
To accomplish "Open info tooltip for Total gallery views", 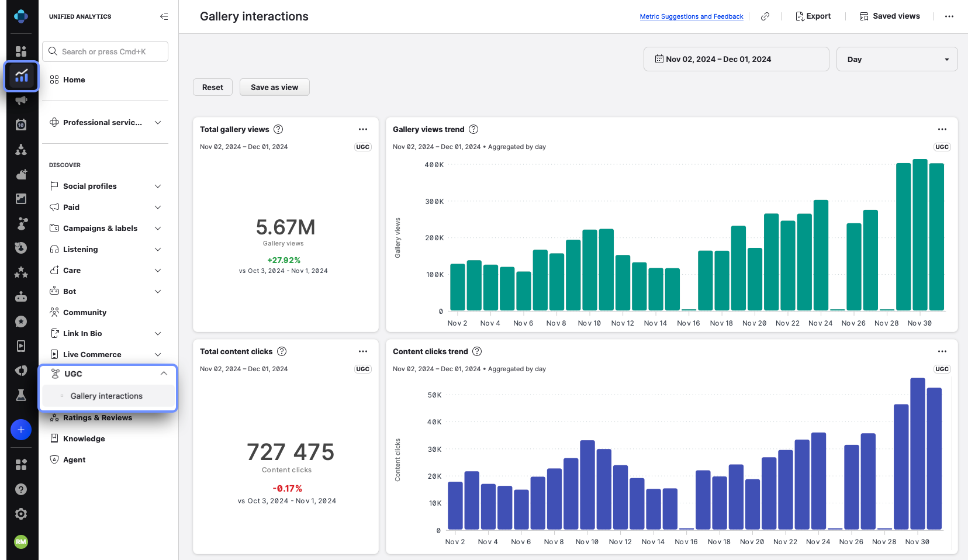I will tap(279, 129).
